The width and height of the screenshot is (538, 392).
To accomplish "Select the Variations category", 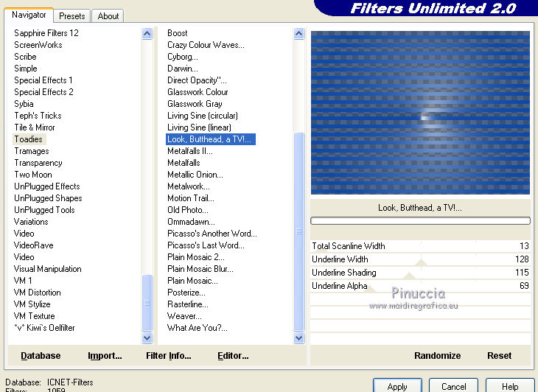I will 31,222.
